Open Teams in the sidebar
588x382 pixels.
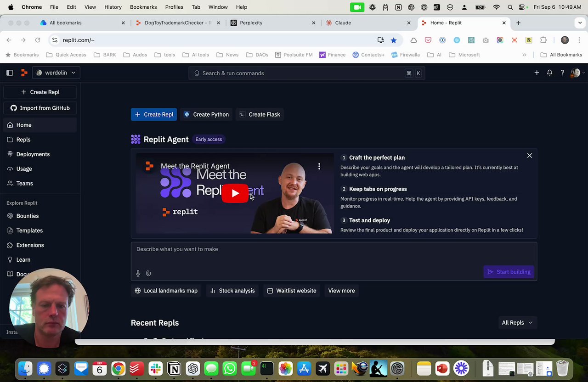(x=40, y=183)
